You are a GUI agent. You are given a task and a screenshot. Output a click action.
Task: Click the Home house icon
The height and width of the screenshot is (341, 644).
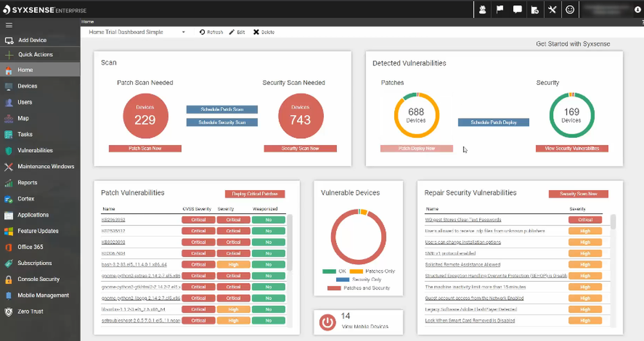[x=8, y=70]
